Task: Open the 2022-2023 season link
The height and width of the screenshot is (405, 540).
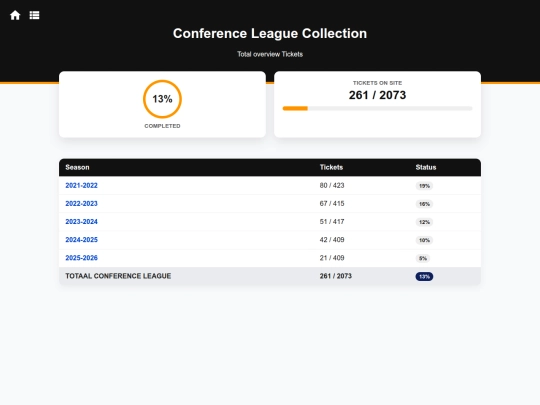Action: coord(81,204)
